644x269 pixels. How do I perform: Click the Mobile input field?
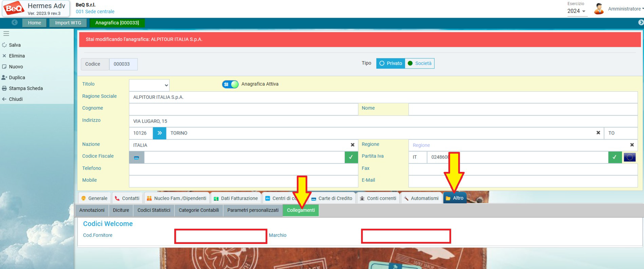click(243, 181)
